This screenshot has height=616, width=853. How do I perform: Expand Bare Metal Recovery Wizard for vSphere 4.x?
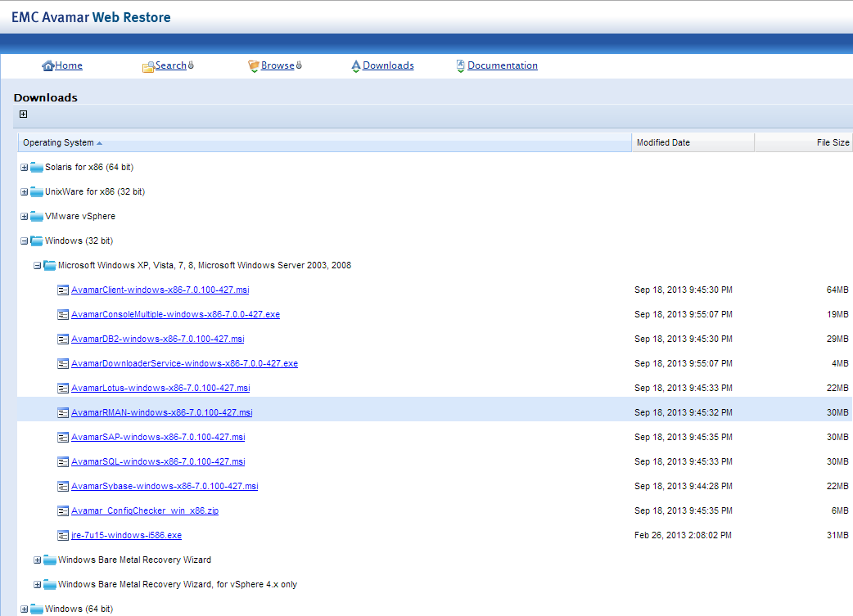coord(37,584)
